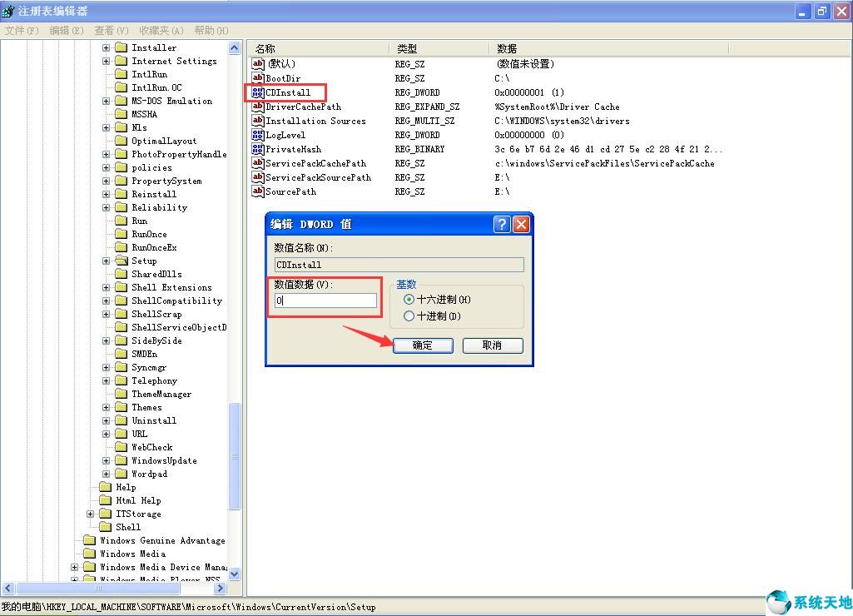Expand the Shell Extensions node
This screenshot has height=616, width=853.
pos(106,287)
